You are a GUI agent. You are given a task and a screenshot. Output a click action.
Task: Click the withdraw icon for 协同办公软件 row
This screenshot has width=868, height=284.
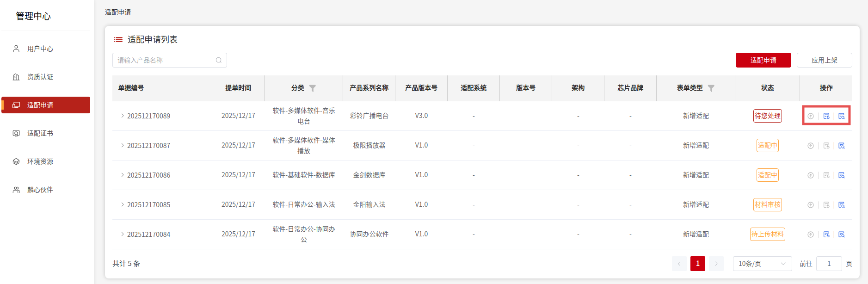(811, 235)
